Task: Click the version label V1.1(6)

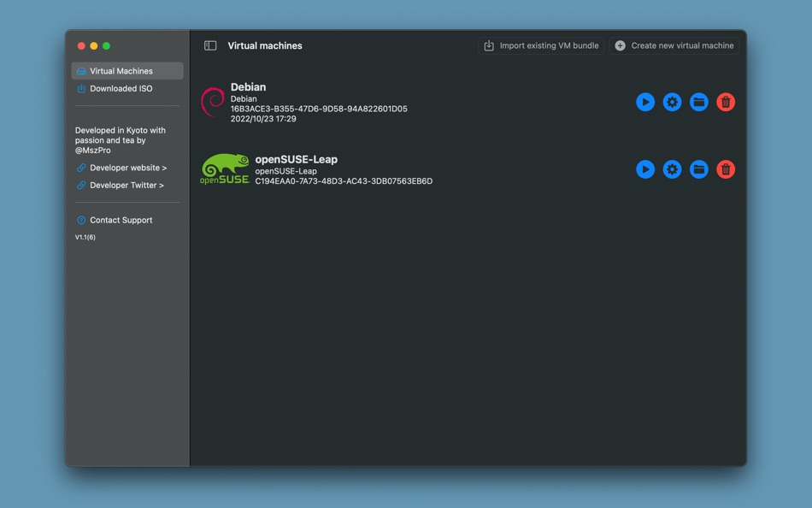Action: point(85,238)
